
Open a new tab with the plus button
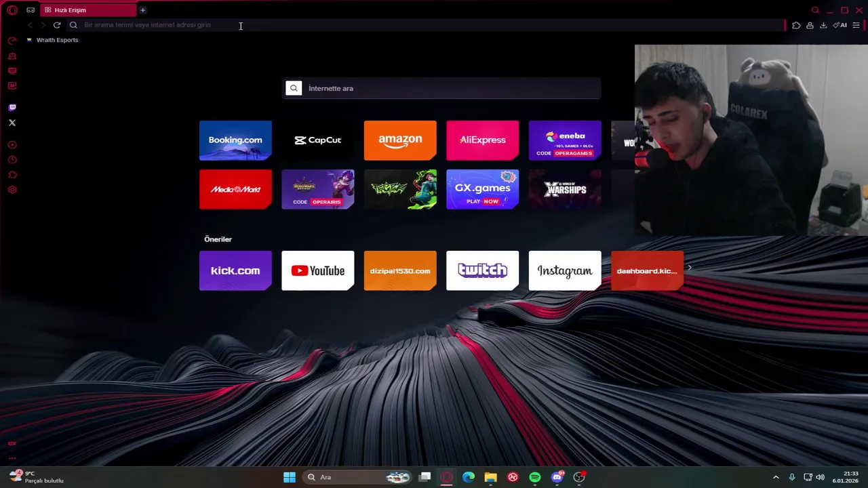click(142, 10)
